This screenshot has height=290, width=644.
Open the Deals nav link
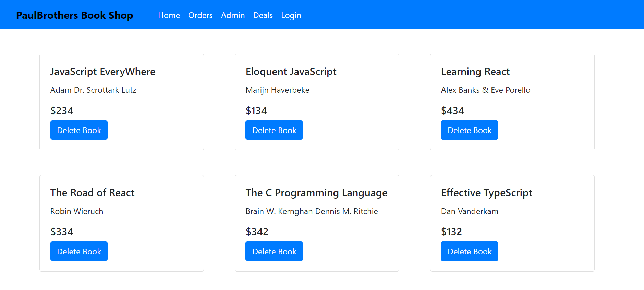tap(263, 15)
